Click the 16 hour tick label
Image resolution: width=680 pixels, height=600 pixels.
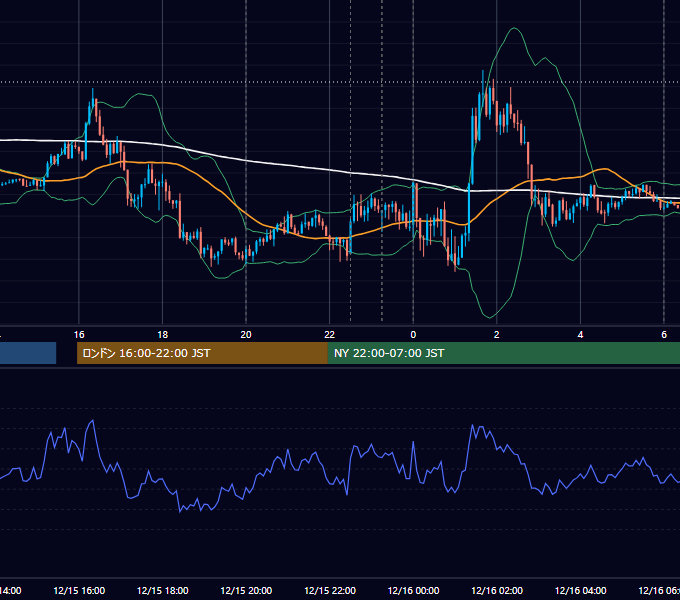click(79, 335)
